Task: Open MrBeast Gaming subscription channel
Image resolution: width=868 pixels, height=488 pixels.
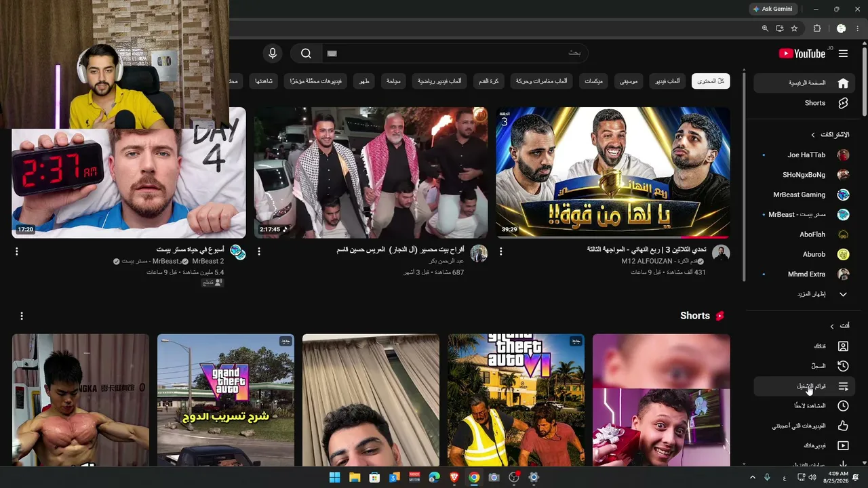Action: [804, 195]
